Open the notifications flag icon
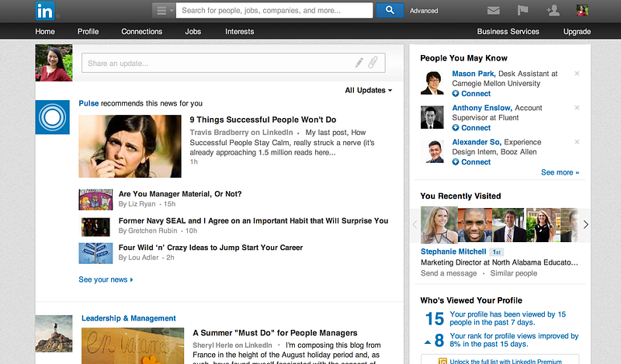Screen dimensions: 621x364 pos(522,10)
